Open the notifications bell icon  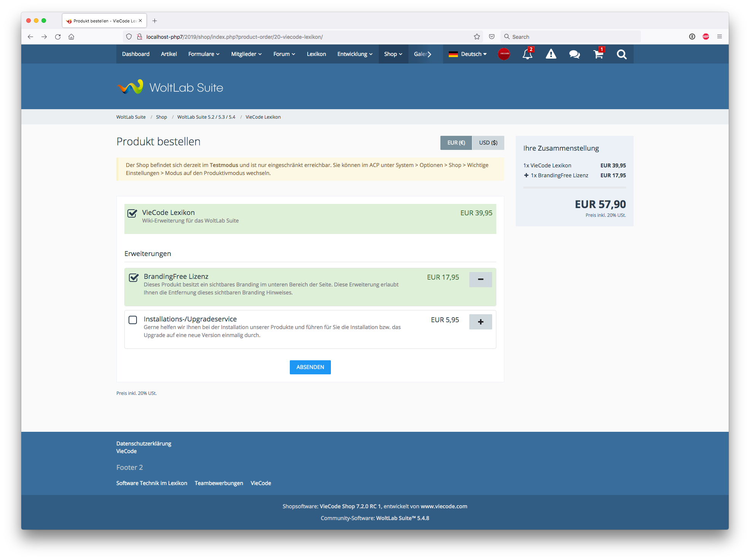click(527, 54)
